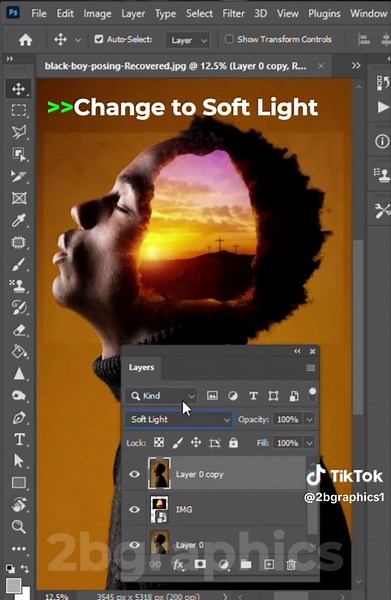Open Fill slider dropdown arrow

(309, 443)
